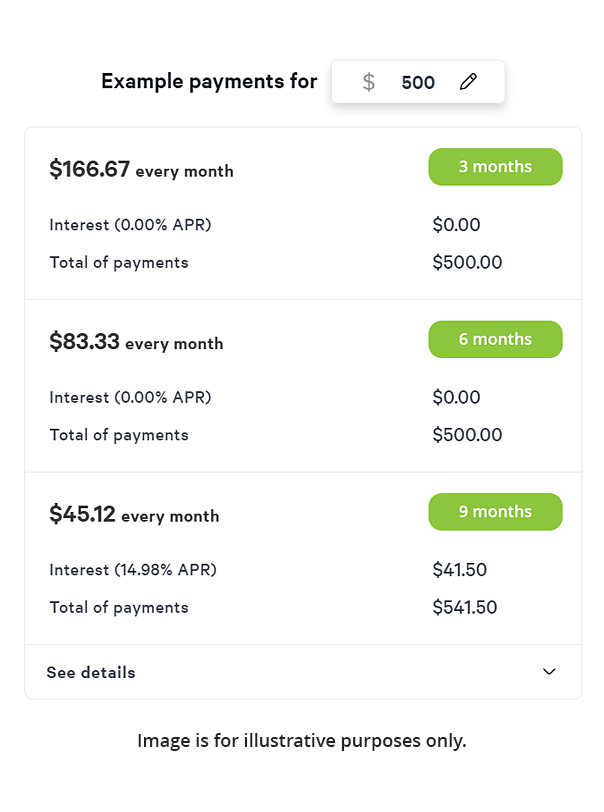Screen dimensions: 604x812
Task: Click the $45.12 every month heading
Action: tap(134, 514)
